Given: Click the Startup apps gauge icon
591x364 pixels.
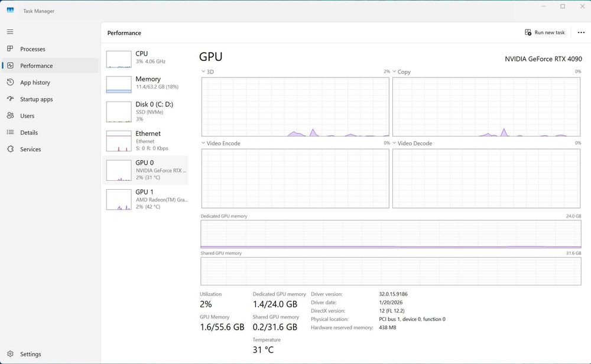Looking at the screenshot, I should click(x=10, y=99).
